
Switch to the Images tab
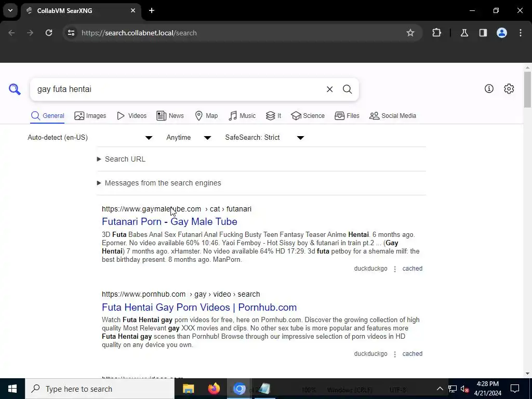[x=90, y=116]
